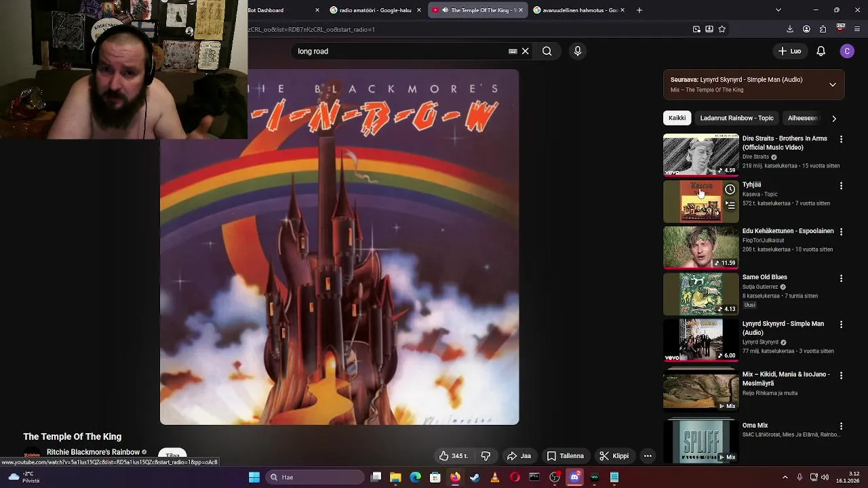Add Tyhjää to queue icon
The height and width of the screenshot is (488, 868).
pos(730,205)
